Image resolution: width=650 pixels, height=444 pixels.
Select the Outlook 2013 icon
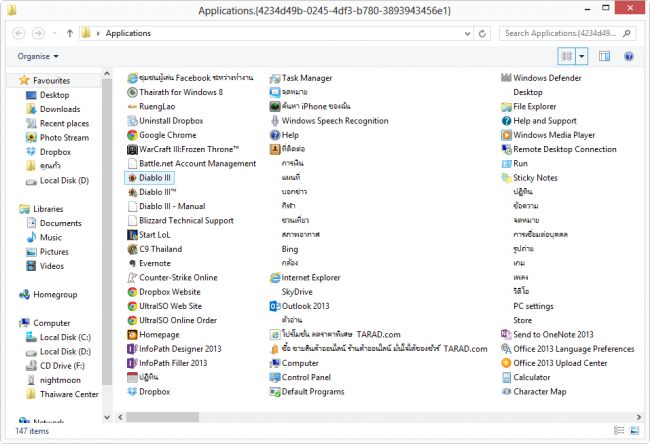(274, 306)
